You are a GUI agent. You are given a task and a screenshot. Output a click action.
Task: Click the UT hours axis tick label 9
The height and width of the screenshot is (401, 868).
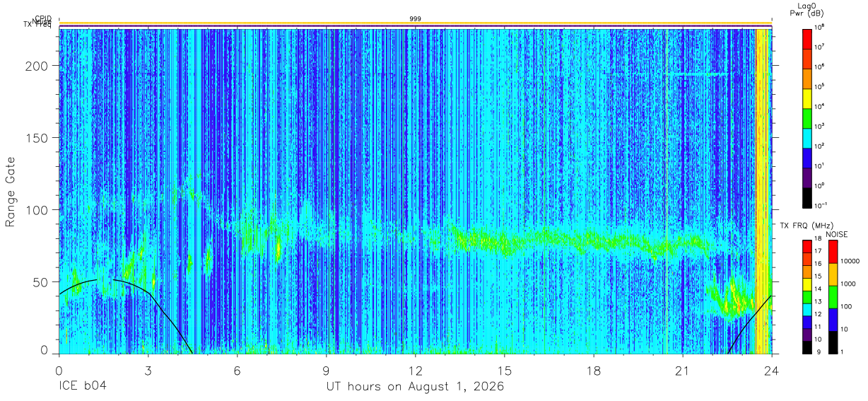pos(327,371)
